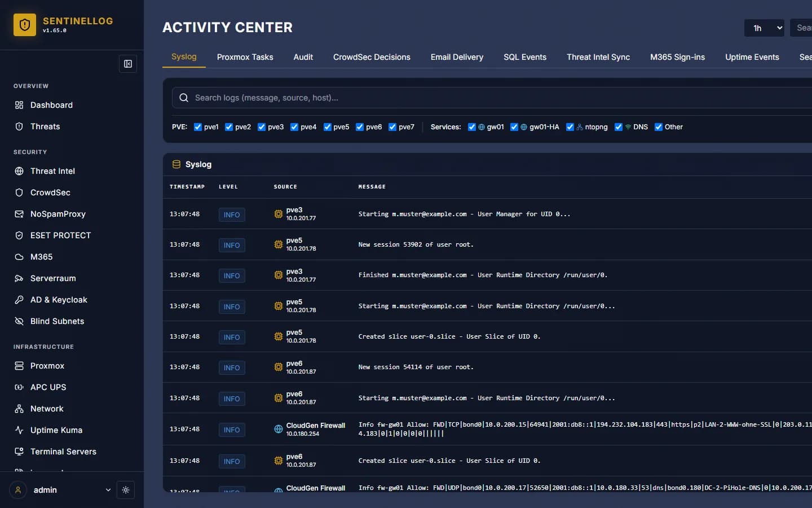
Task: Click pve3 10.0.201.77 source in the 'Starting m.muster@example.com - User Manager' row
Action: point(301,214)
